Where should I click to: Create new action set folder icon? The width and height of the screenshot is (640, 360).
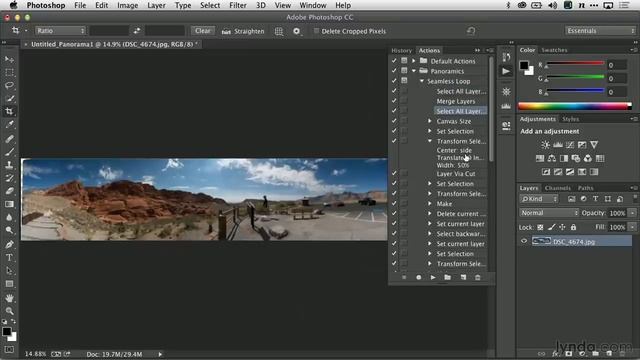tap(448, 277)
